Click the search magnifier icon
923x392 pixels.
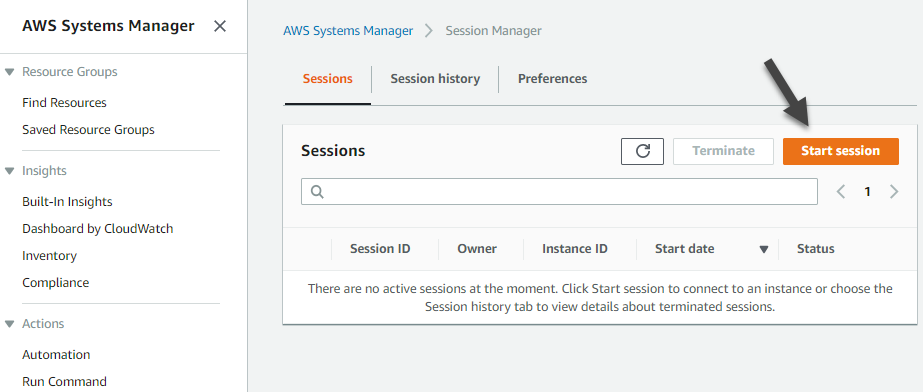(317, 192)
